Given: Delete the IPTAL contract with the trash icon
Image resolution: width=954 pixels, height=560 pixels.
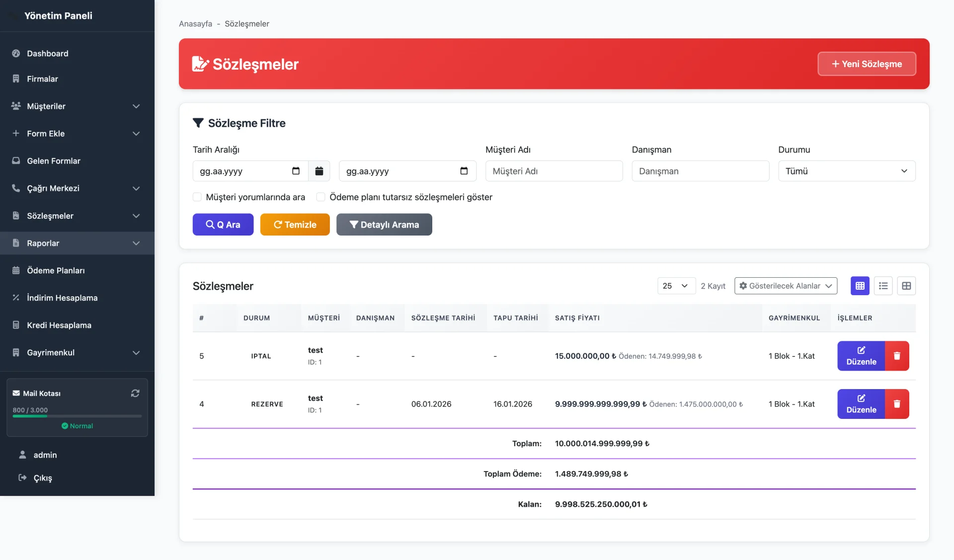Looking at the screenshot, I should (897, 356).
